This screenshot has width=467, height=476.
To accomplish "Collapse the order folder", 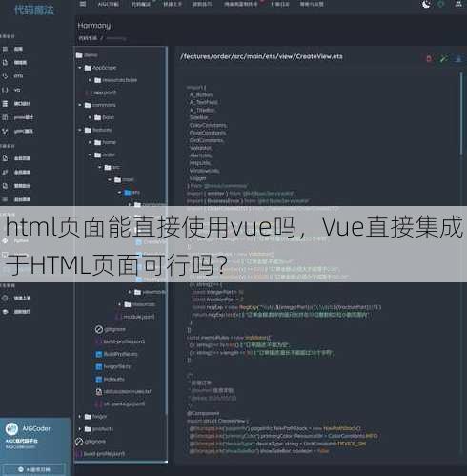I will (x=90, y=155).
